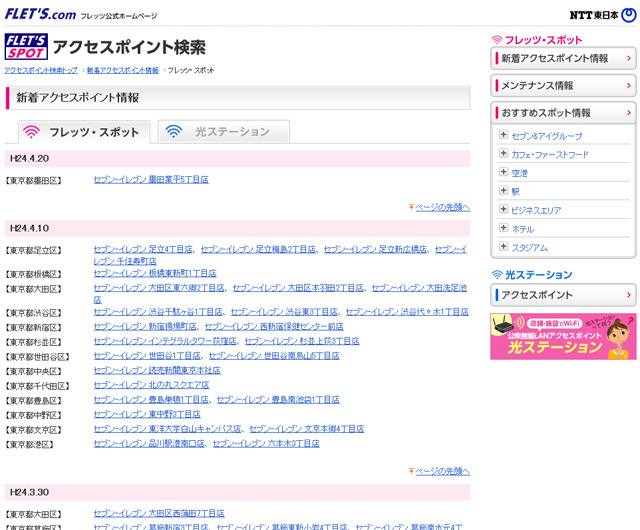Viewport: 640px width, 530px height.
Task: Open アクセスポイント検索トップ breadcrumb link
Action: [41, 70]
